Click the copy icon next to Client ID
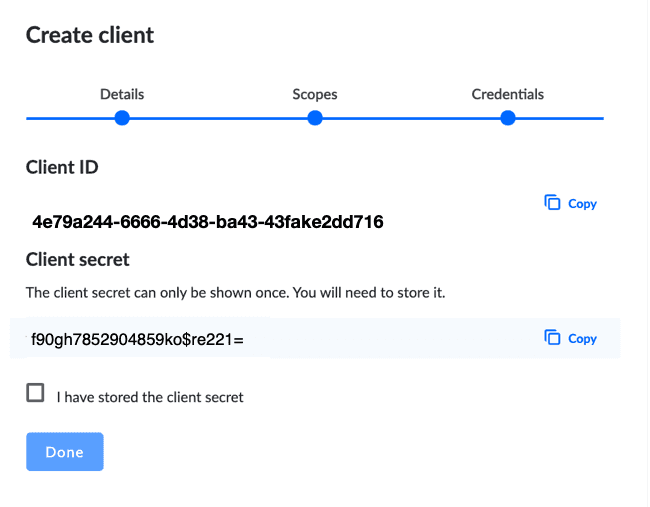The image size is (650, 507). (x=552, y=203)
